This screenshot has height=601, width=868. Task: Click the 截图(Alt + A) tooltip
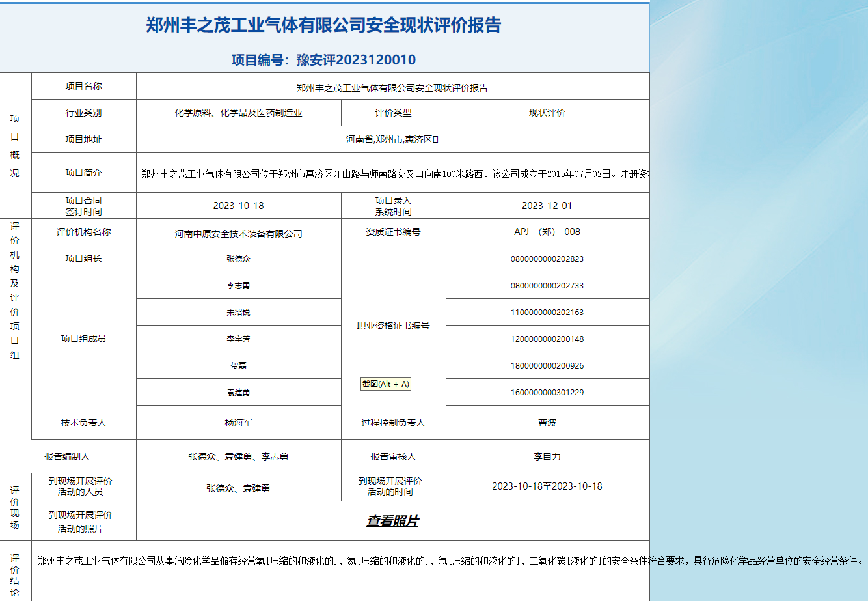386,384
